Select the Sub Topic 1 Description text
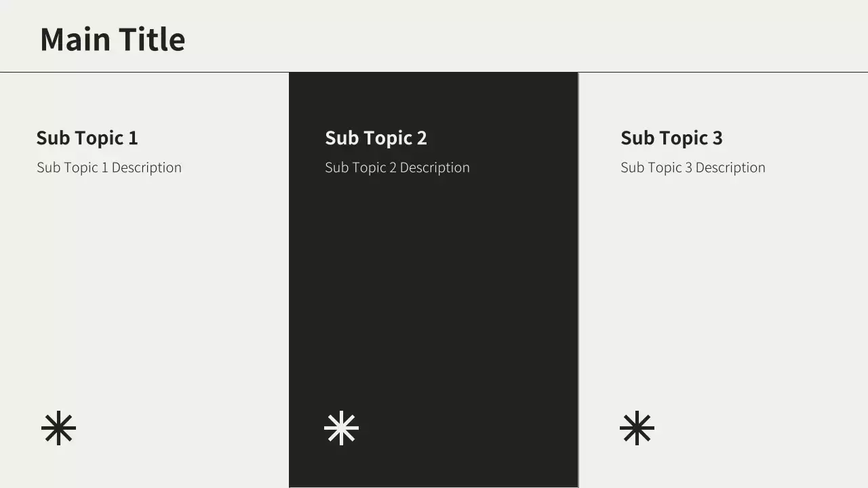868x488 pixels. pyautogui.click(x=109, y=167)
